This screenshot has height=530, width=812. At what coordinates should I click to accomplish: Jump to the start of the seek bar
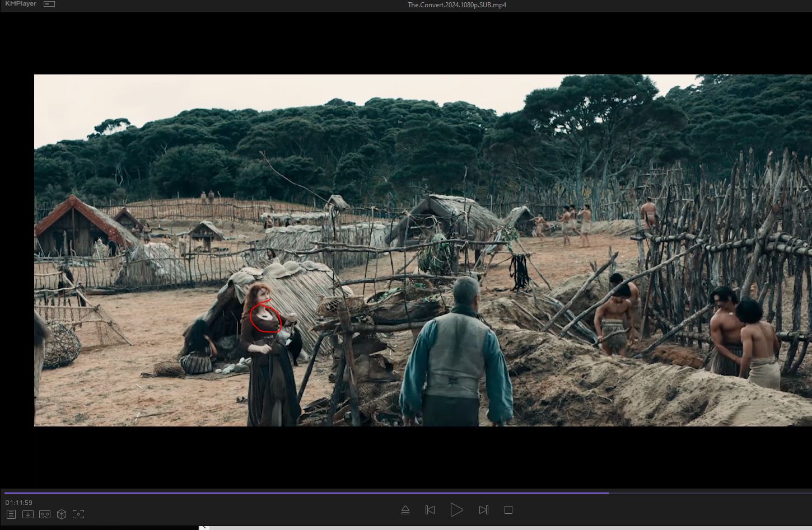6,493
